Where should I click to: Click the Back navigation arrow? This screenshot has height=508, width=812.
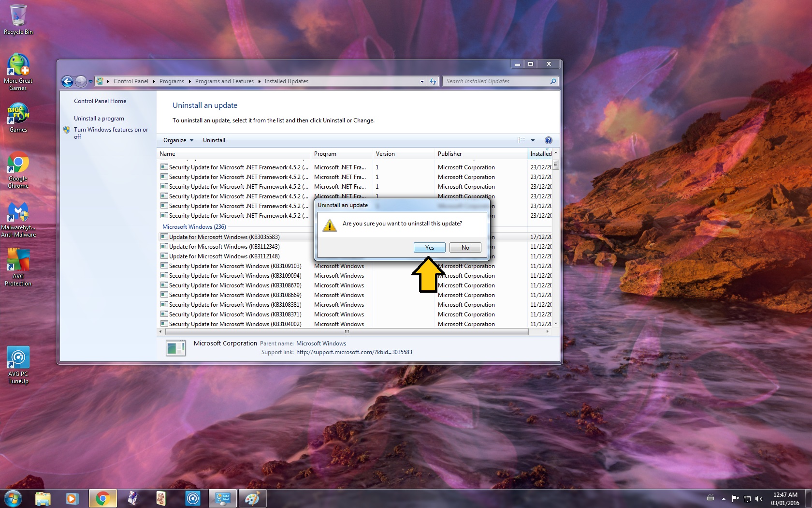(68, 81)
